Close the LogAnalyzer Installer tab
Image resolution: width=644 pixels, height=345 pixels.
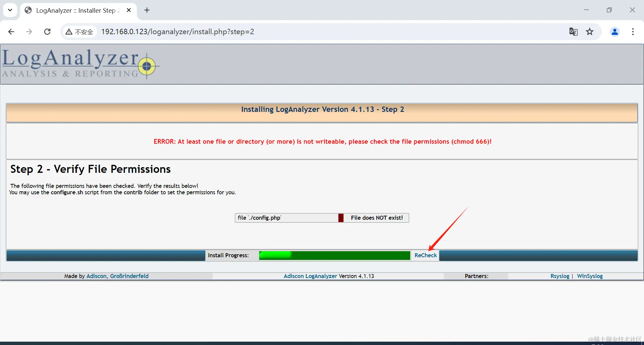129,10
